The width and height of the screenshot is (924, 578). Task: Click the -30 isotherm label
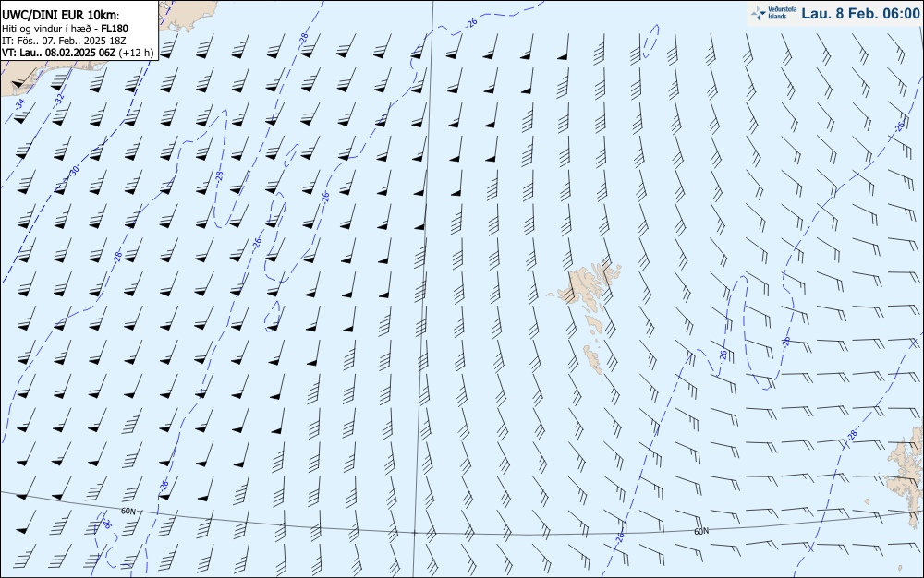(75, 171)
